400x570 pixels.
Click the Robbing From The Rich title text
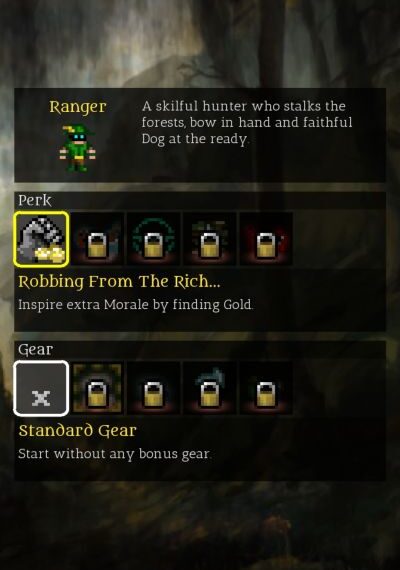coord(119,282)
